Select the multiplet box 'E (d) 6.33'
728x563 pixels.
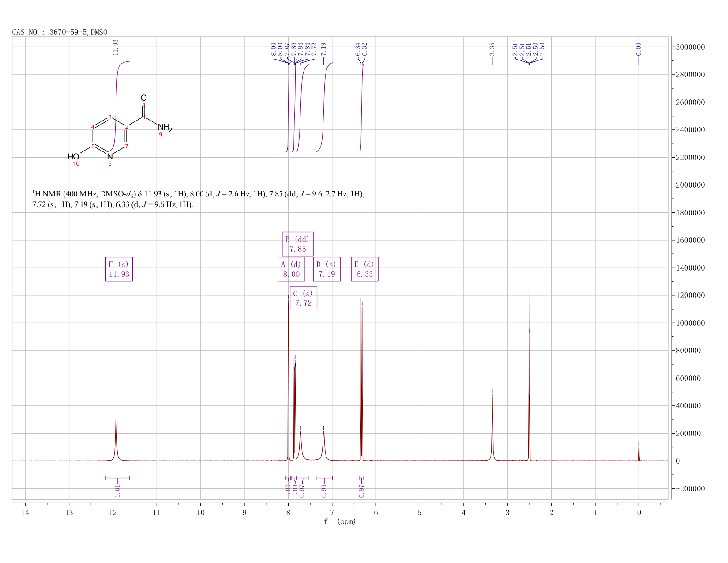(365, 269)
